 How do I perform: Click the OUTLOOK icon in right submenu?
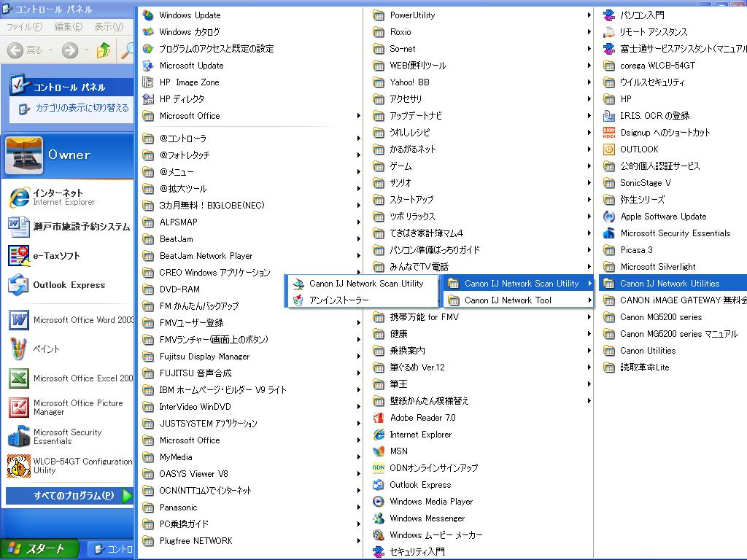(609, 149)
